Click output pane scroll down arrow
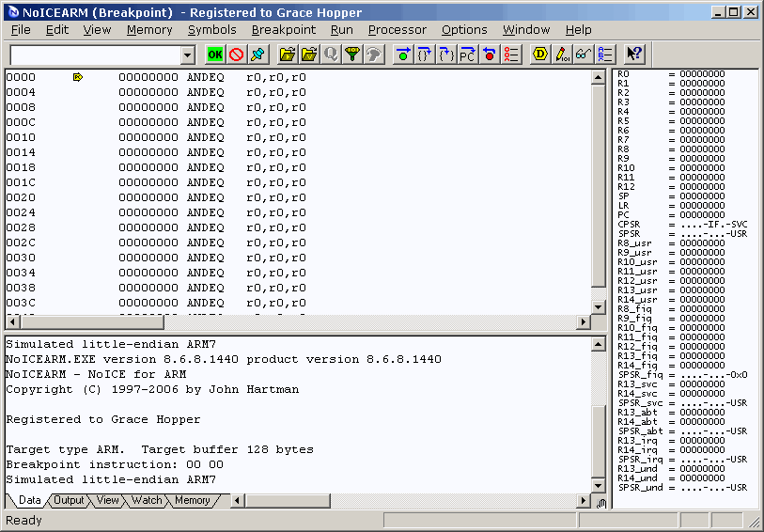764x532 pixels. (599, 485)
